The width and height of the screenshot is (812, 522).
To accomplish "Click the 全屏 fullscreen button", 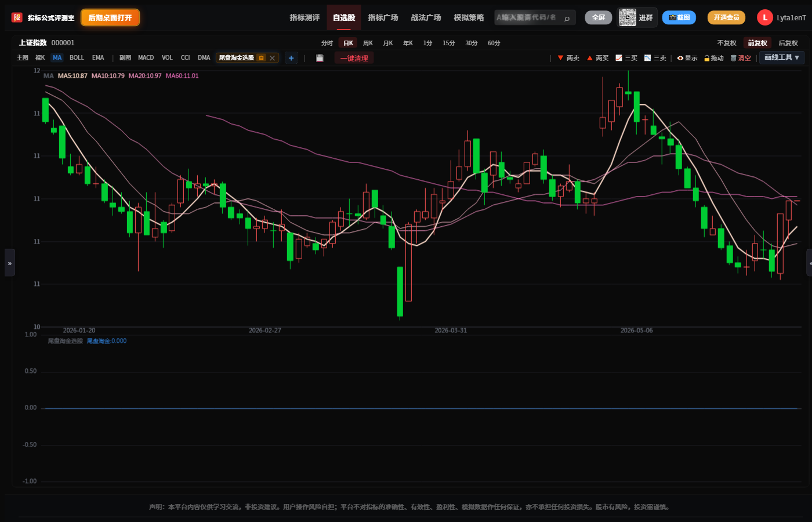I will click(x=599, y=17).
